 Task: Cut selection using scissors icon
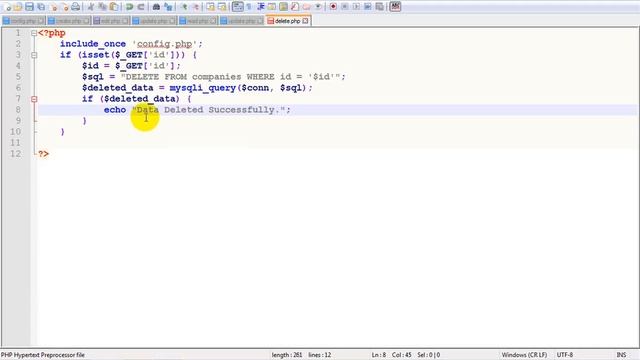tap(91, 7)
